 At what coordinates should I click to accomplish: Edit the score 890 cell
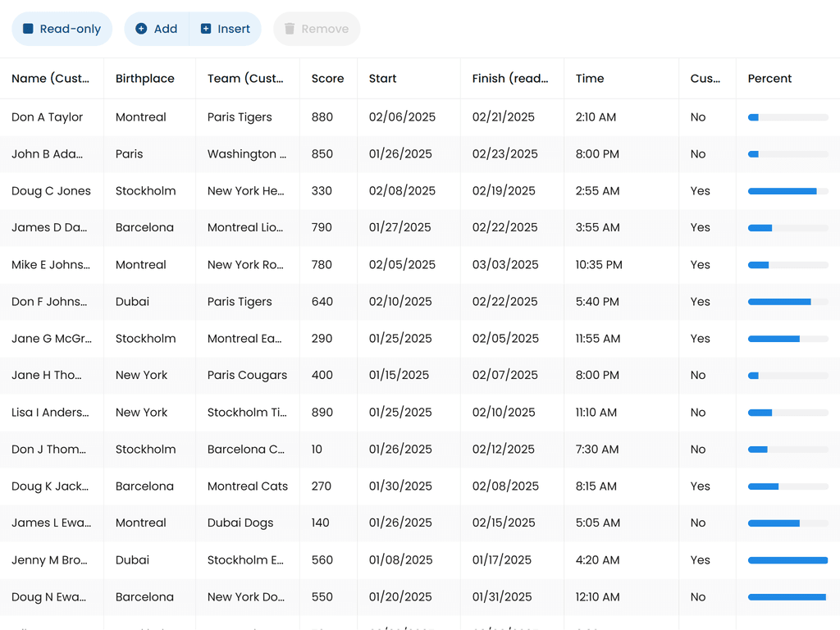322,413
